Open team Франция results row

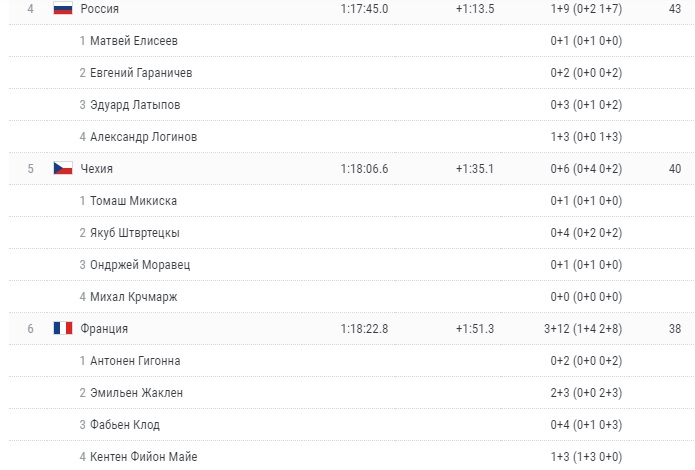(x=104, y=329)
